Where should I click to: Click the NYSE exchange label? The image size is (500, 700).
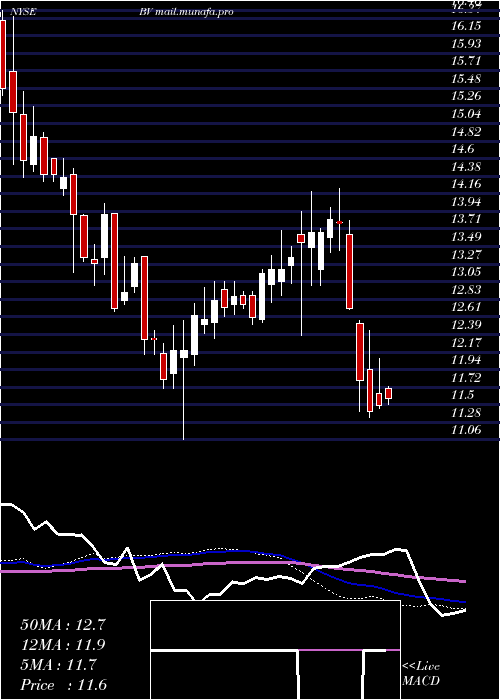25,12
